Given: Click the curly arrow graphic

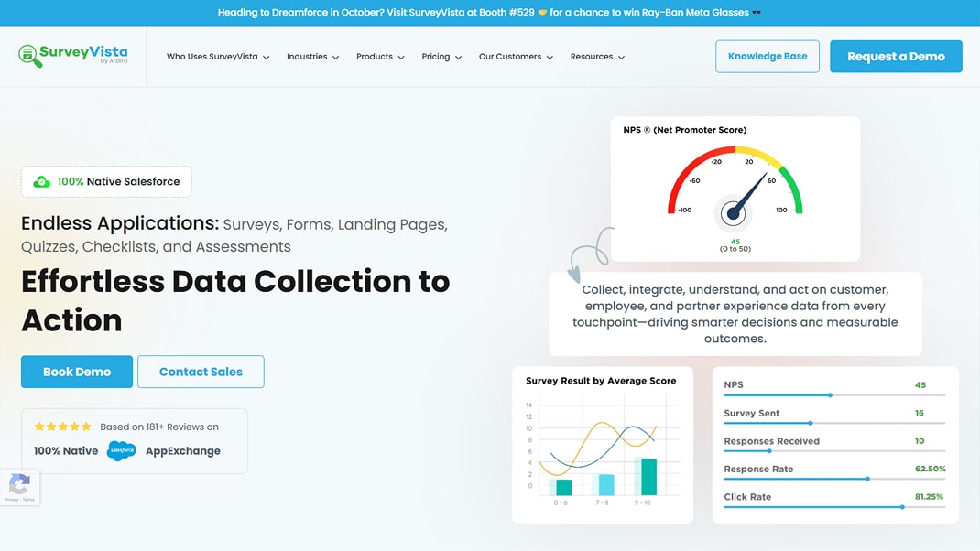Looking at the screenshot, I should [x=589, y=253].
